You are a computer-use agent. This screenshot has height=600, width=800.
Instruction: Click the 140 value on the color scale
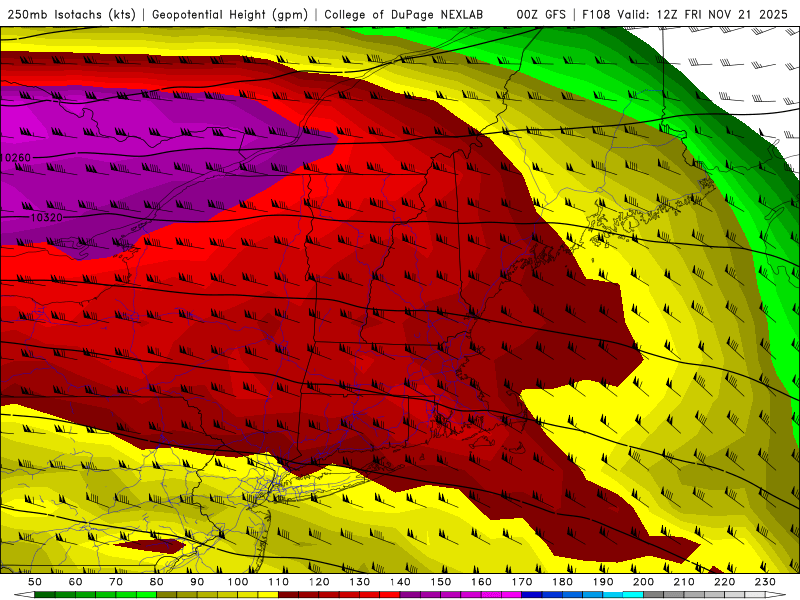pos(400,582)
